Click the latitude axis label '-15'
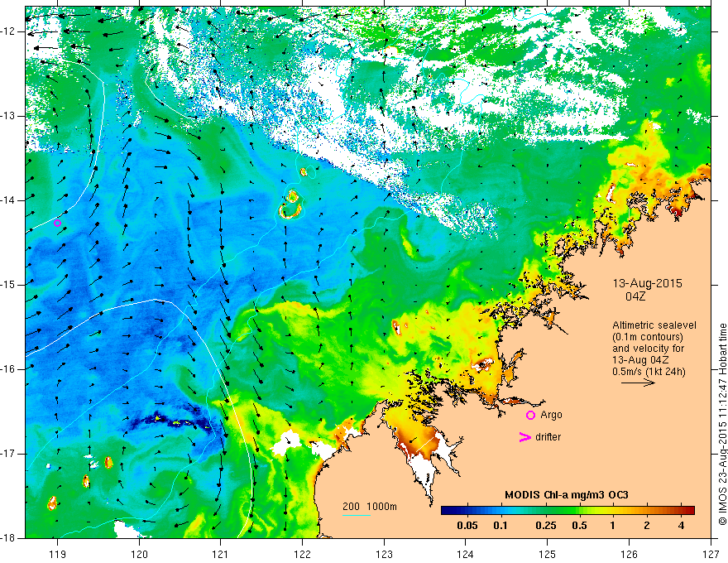This screenshot has height=563, width=728. (x=9, y=285)
